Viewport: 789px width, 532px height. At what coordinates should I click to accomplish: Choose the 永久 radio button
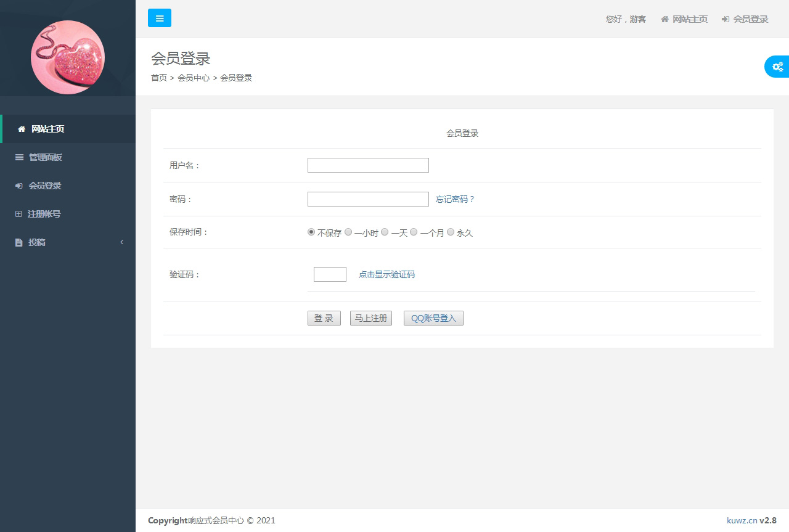pyautogui.click(x=451, y=232)
